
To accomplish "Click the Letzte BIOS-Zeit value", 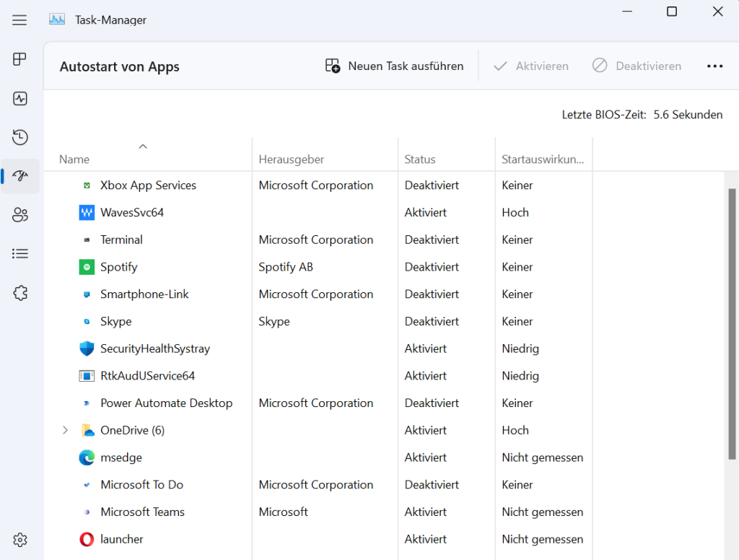I will 688,115.
